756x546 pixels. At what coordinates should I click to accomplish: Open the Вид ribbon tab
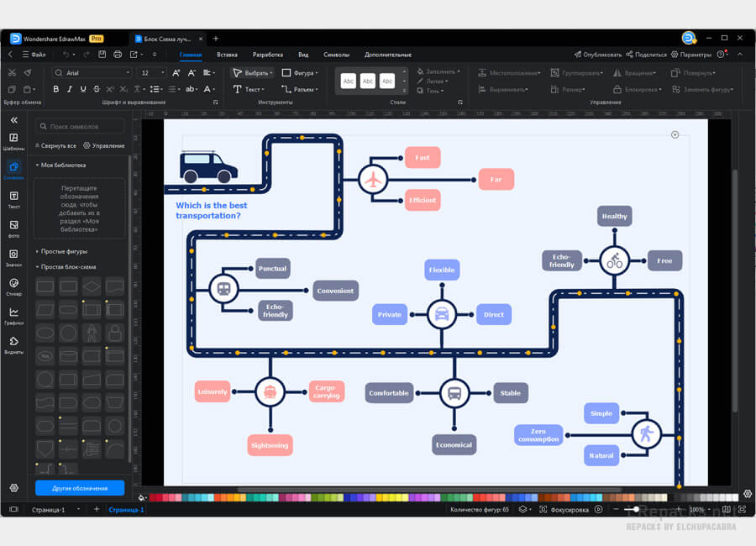point(303,55)
